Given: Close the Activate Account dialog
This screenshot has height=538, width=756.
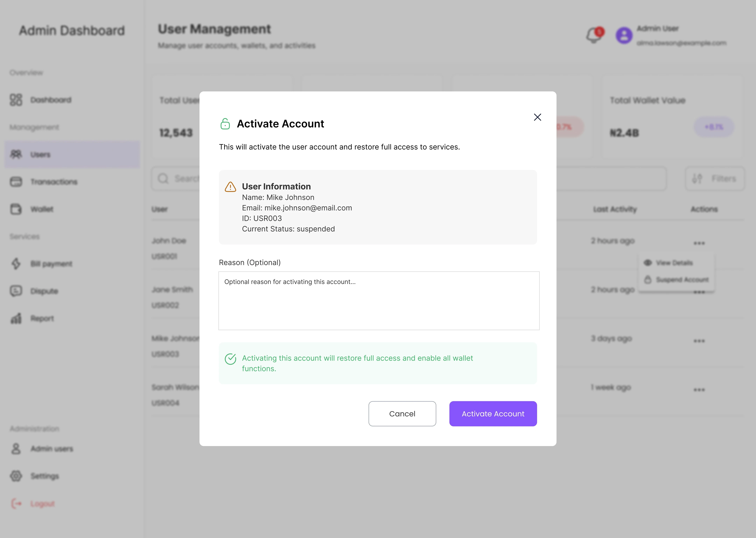Looking at the screenshot, I should click(x=537, y=117).
